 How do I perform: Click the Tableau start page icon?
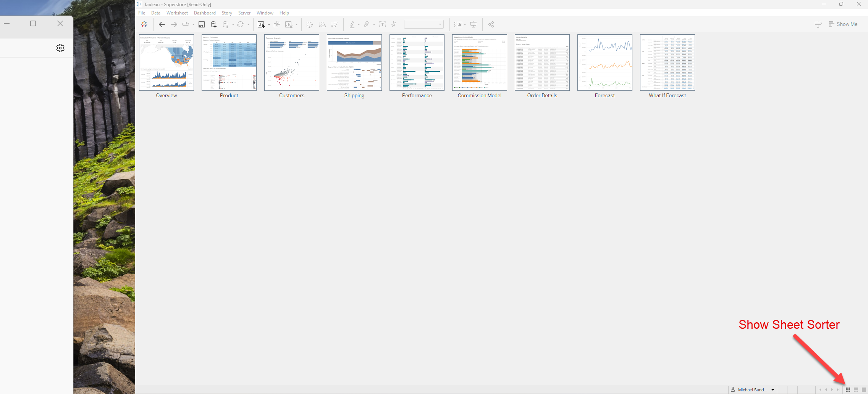tap(144, 24)
